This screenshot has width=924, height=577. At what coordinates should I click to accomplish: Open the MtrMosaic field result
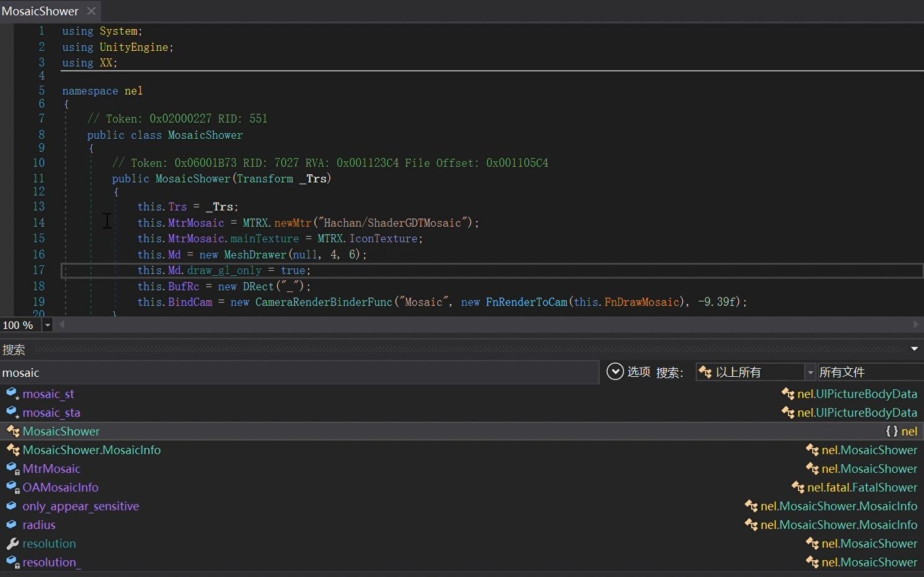[51, 469]
